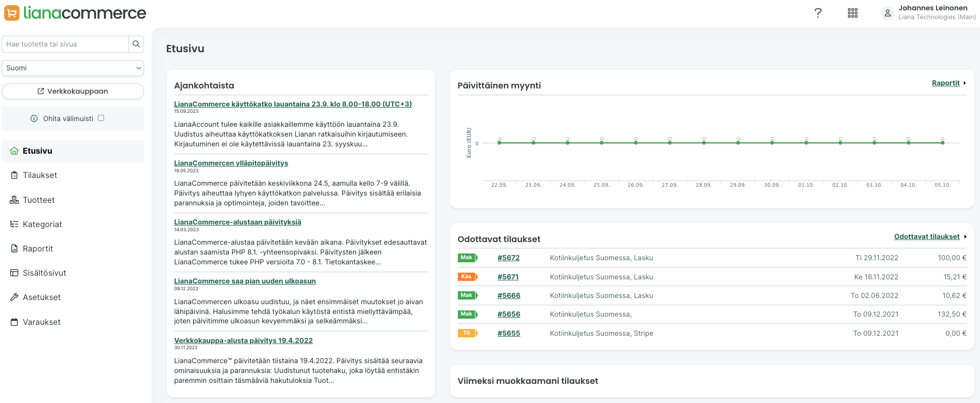Click the Mak status tag for order #5672
Viewport: 980px width, 403px height.
(468, 258)
